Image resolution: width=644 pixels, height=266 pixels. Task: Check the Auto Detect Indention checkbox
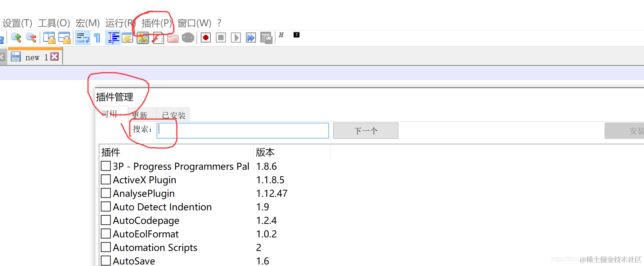(106, 207)
